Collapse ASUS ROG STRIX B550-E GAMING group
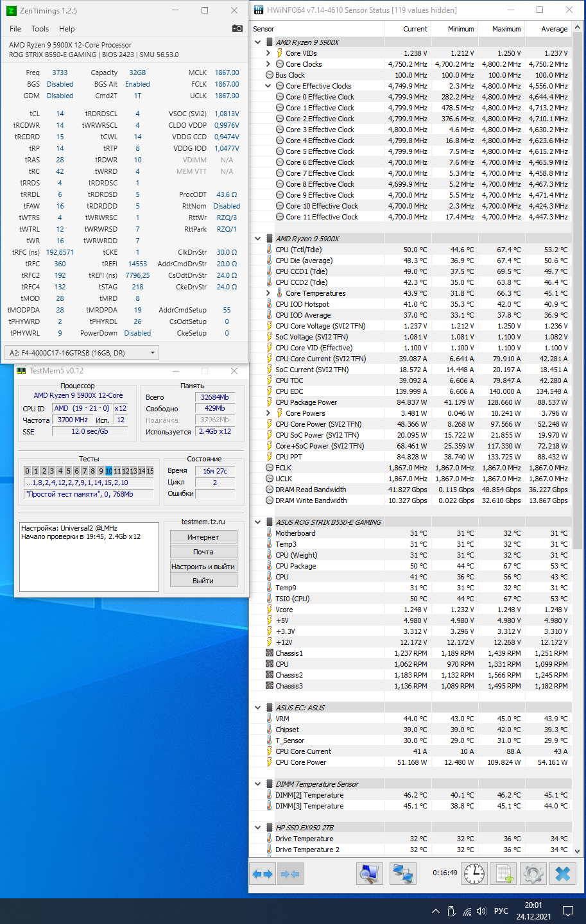This screenshot has height=924, width=586. tap(258, 522)
